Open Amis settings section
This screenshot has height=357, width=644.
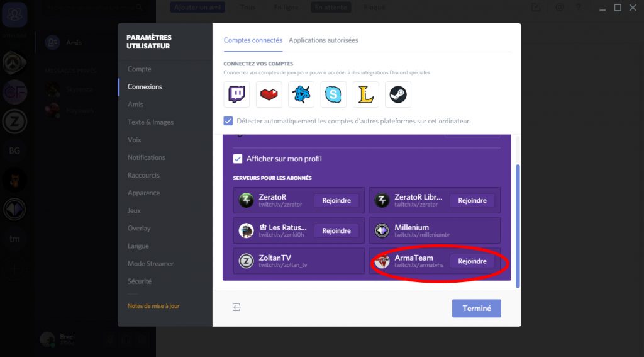point(135,105)
